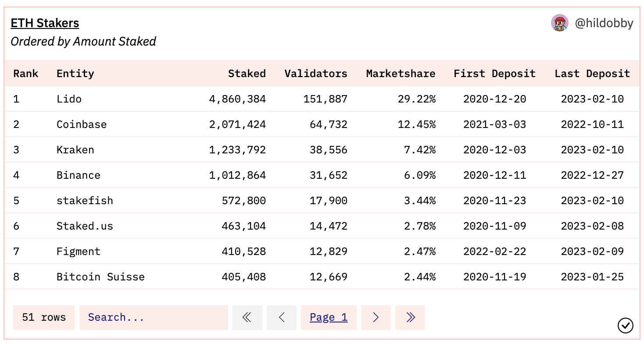Screen dimensions: 644x347
Task: Sort by the Marketshare column header
Action: [x=401, y=74]
